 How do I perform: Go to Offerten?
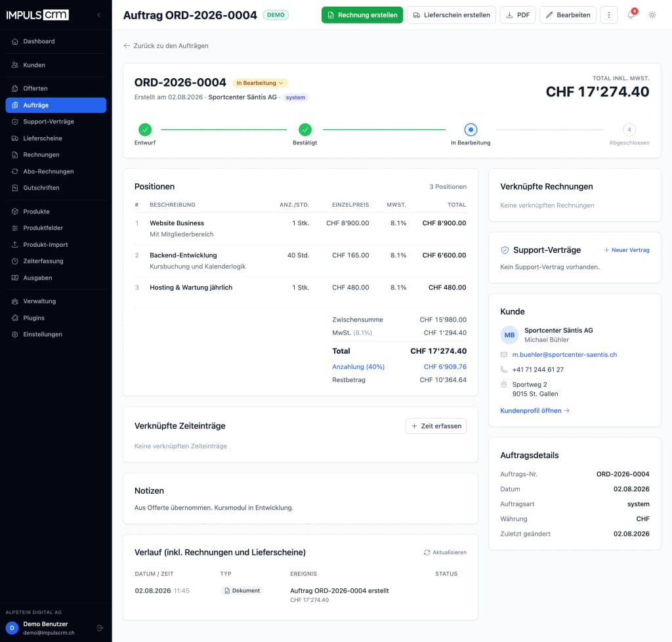tap(56, 88)
